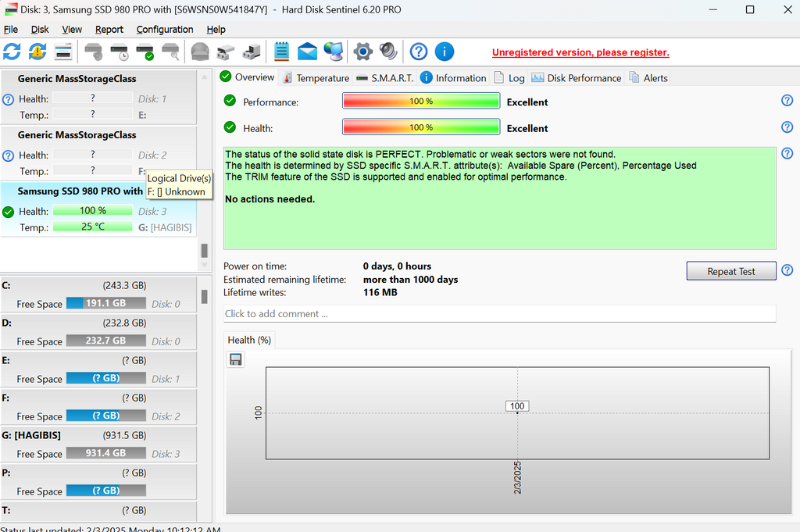The height and width of the screenshot is (532, 800).
Task: Click the grey dome disk toolbar icon
Action: point(200,52)
